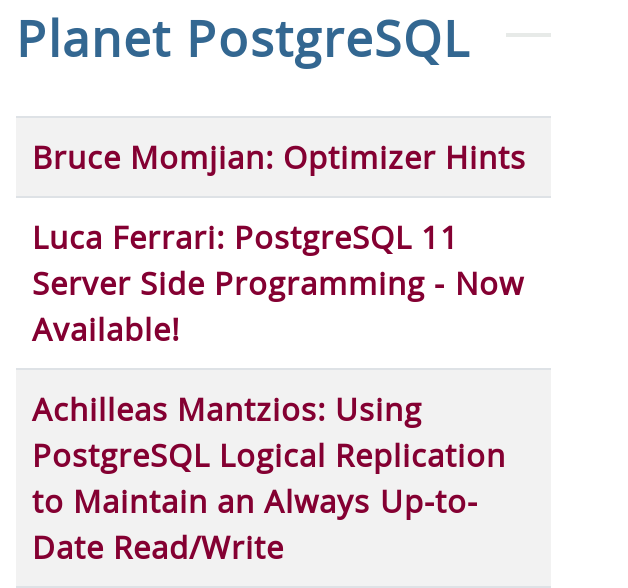Open Luca Ferrari's PostgreSQL 11 post

[x=278, y=283]
